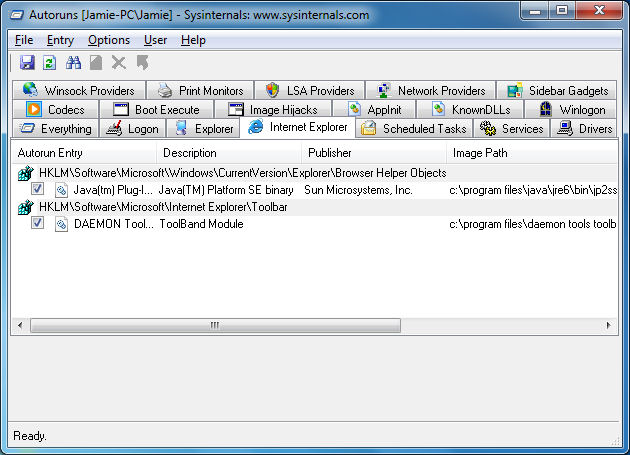Click the Browser Helper Objects registry key icon
This screenshot has width=630, height=455.
coord(25,173)
